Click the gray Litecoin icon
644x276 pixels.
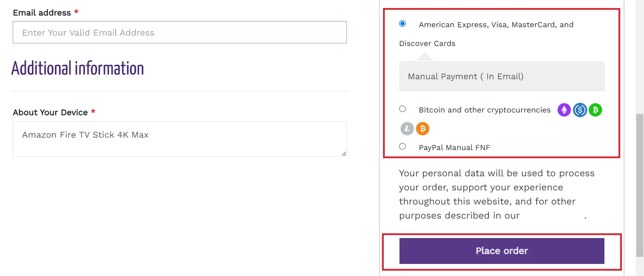click(x=407, y=129)
